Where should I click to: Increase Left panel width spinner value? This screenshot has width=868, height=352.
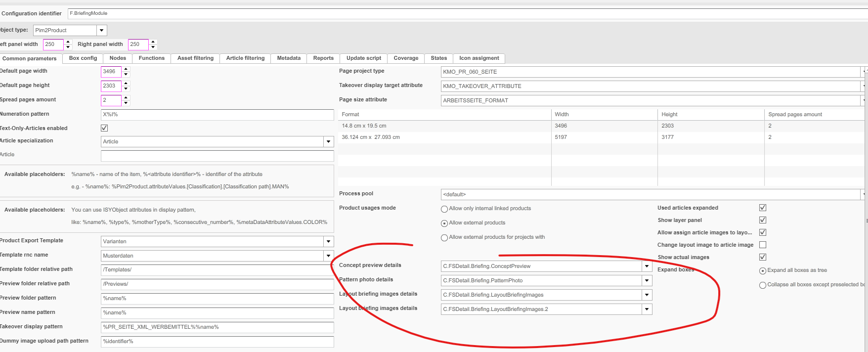point(68,42)
